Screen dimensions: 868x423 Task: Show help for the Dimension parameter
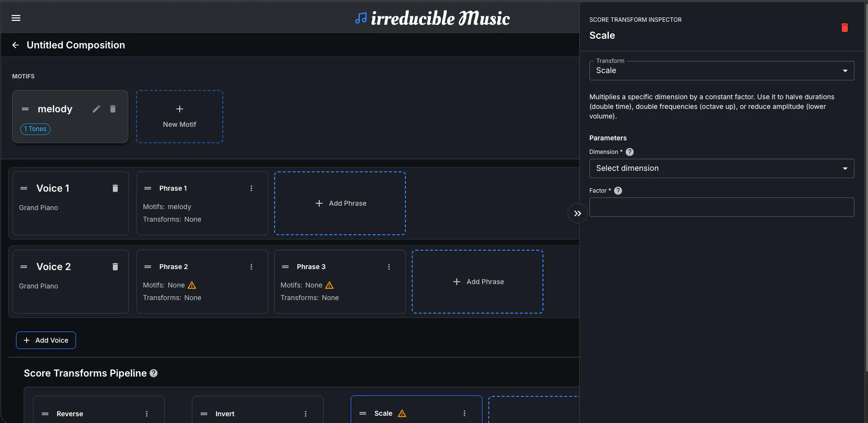[630, 152]
